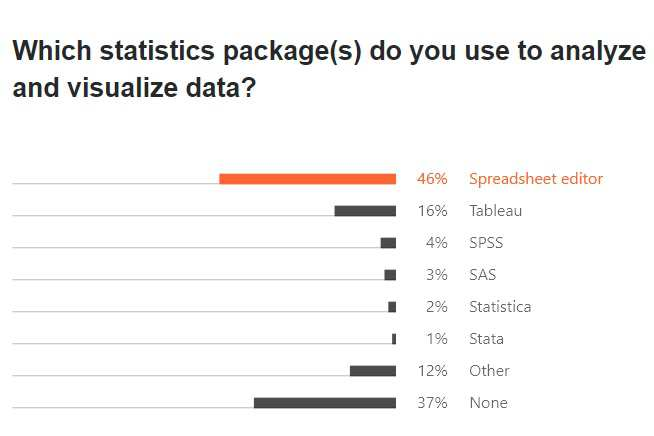Select the Tableau label
The width and height of the screenshot is (654, 436).
[495, 211]
